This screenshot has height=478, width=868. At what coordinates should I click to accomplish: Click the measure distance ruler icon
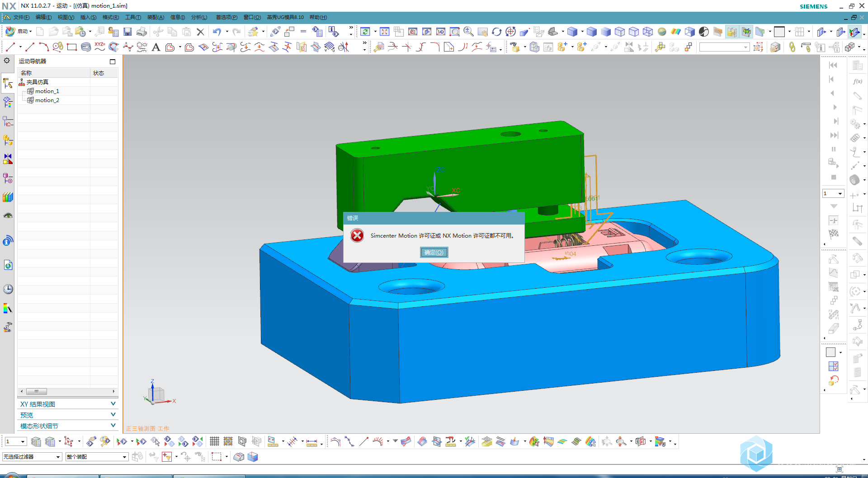click(312, 442)
